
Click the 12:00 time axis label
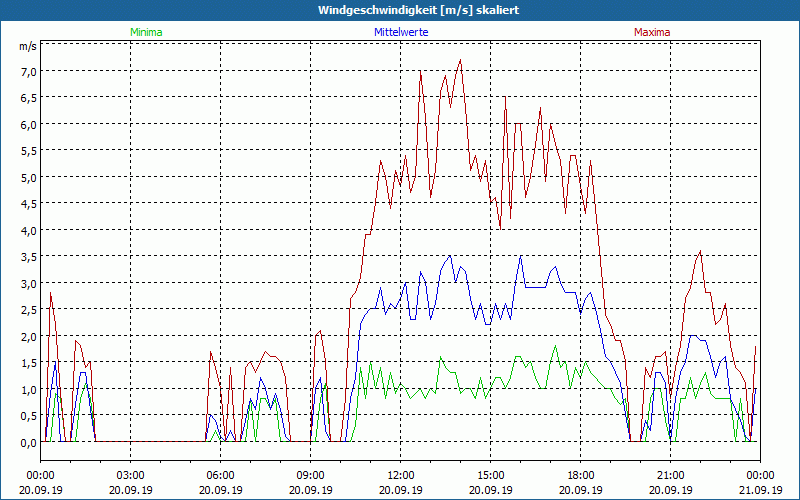click(401, 476)
